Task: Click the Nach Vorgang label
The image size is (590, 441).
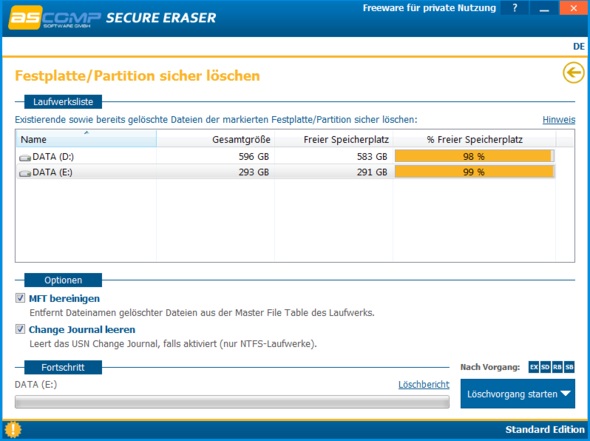Action: 490,367
